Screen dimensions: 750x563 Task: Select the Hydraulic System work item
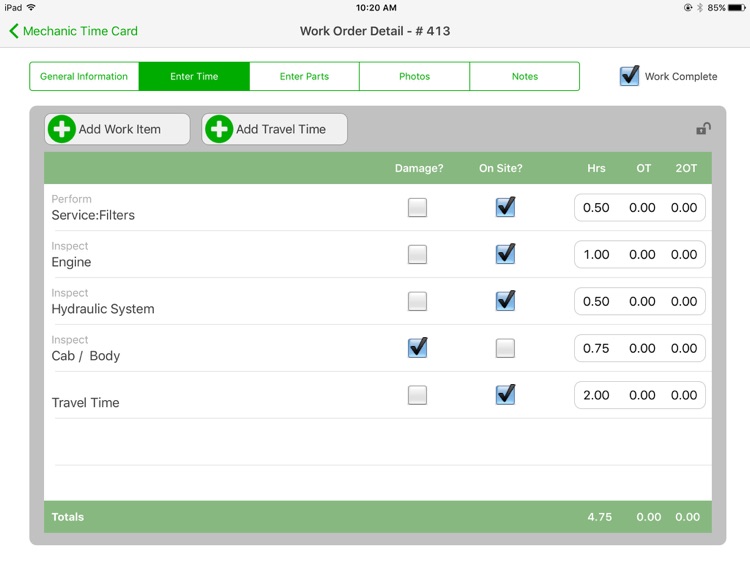[103, 309]
